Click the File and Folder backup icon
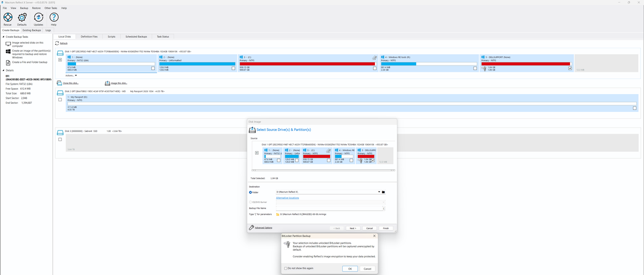Screen dimensions: 644x275 [9, 62]
